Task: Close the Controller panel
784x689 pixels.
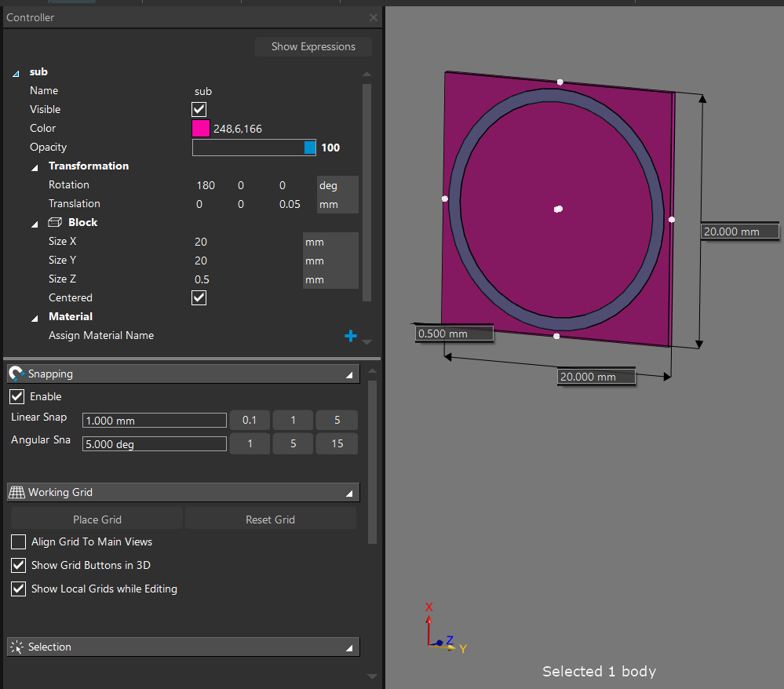Action: [373, 17]
